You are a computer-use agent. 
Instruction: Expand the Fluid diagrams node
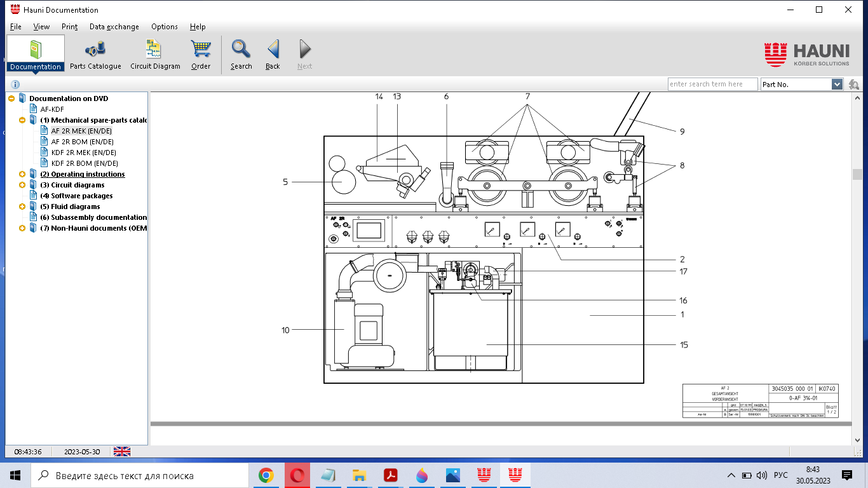point(22,207)
